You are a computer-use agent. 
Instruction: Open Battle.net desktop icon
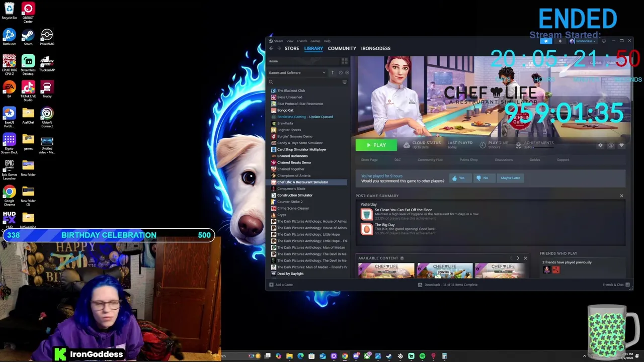coord(9,37)
